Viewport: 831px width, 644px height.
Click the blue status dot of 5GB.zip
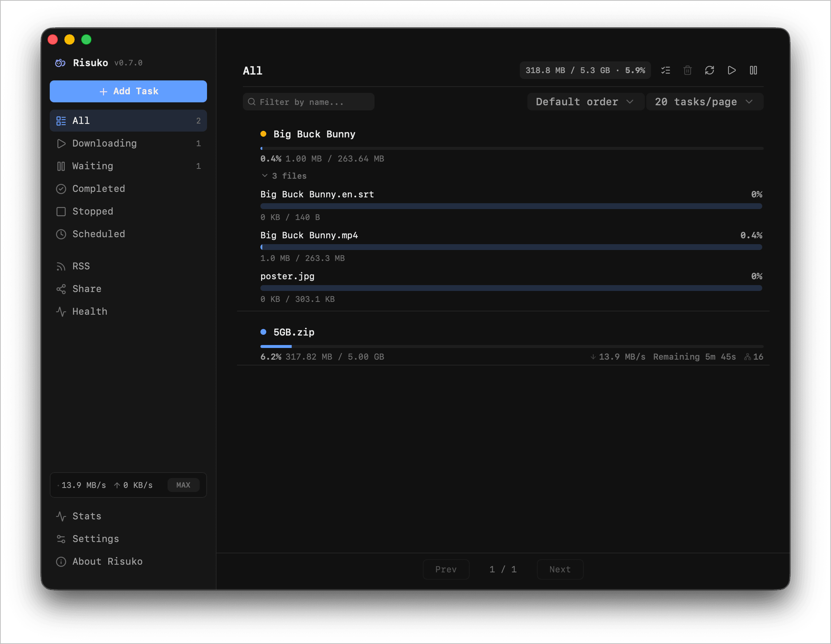pos(263,332)
